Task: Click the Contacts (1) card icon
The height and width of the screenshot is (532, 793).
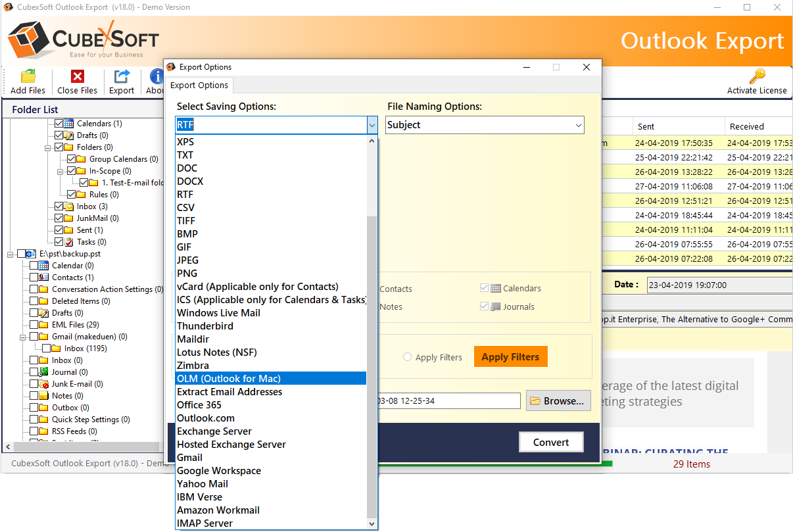Action: tap(44, 278)
